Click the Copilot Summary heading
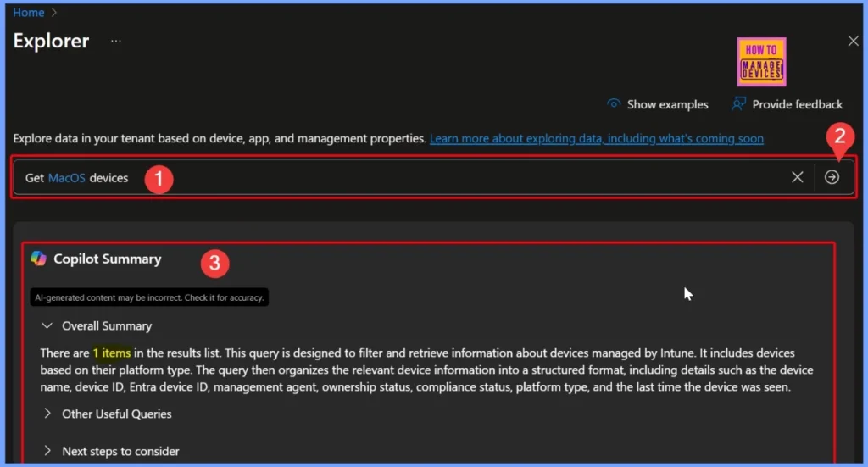The width and height of the screenshot is (868, 467). (x=108, y=259)
